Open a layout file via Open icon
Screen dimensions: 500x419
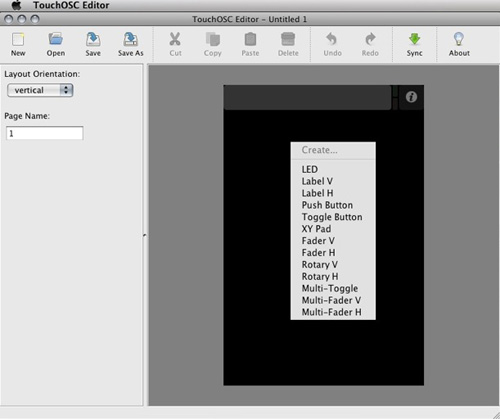coord(55,39)
